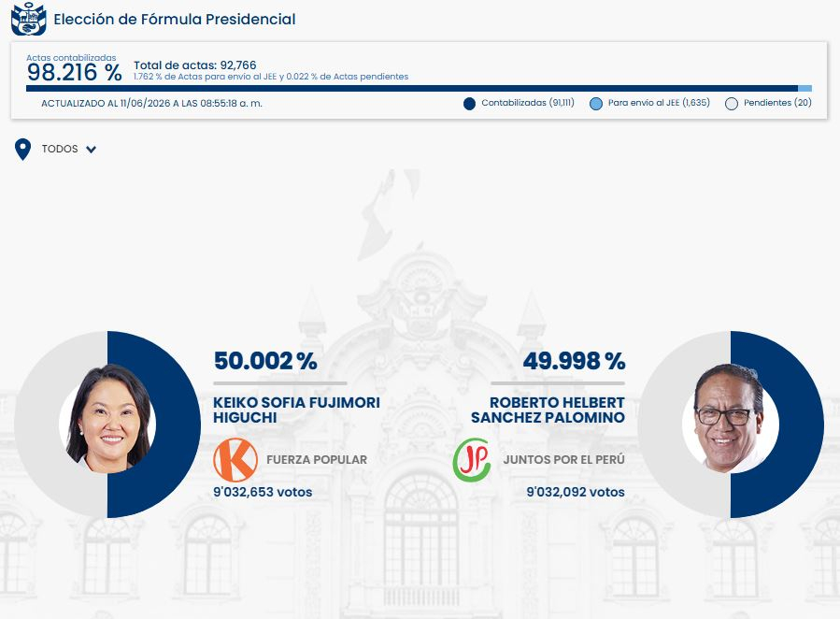Screen dimensions: 840x619
Task: Click the "FUERZA POPULAR" party name
Action: [317, 460]
